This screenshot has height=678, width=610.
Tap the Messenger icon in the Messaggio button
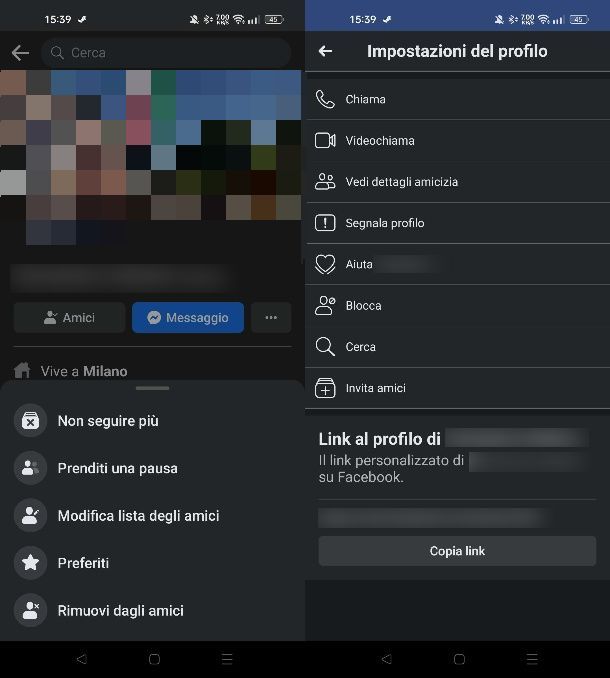point(154,317)
